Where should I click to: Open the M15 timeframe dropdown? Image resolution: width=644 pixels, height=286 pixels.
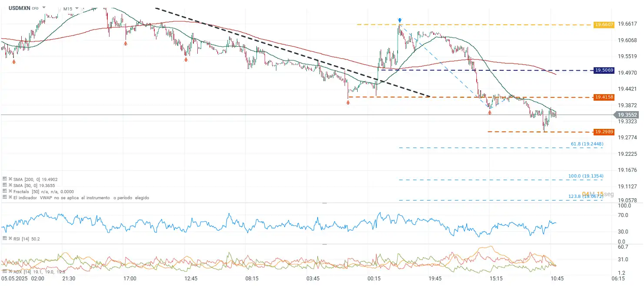pos(76,8)
